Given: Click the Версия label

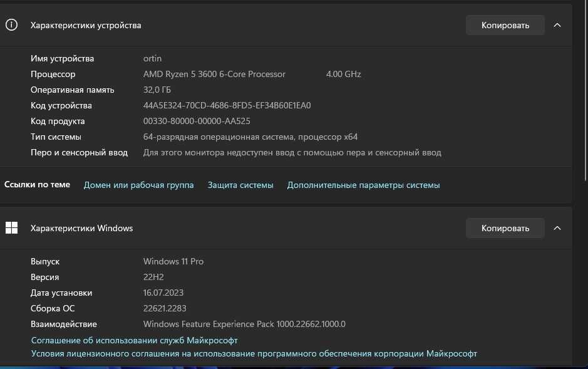Looking at the screenshot, I should pos(44,277).
